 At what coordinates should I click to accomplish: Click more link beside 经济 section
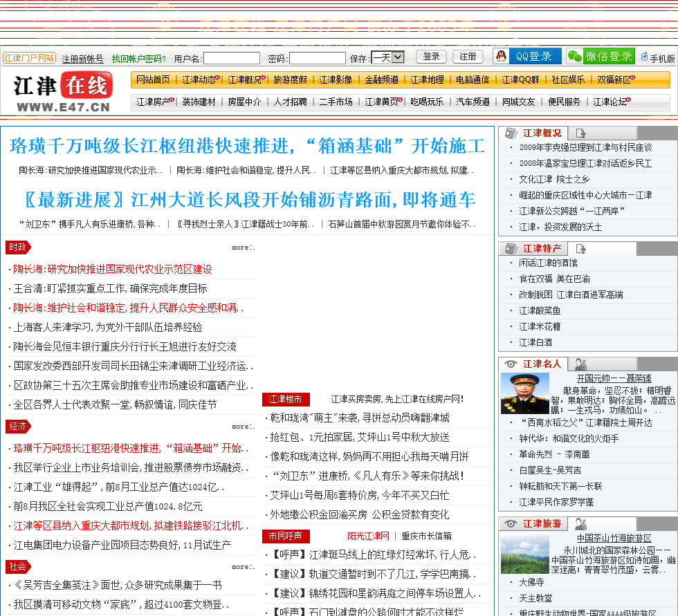pyautogui.click(x=244, y=427)
